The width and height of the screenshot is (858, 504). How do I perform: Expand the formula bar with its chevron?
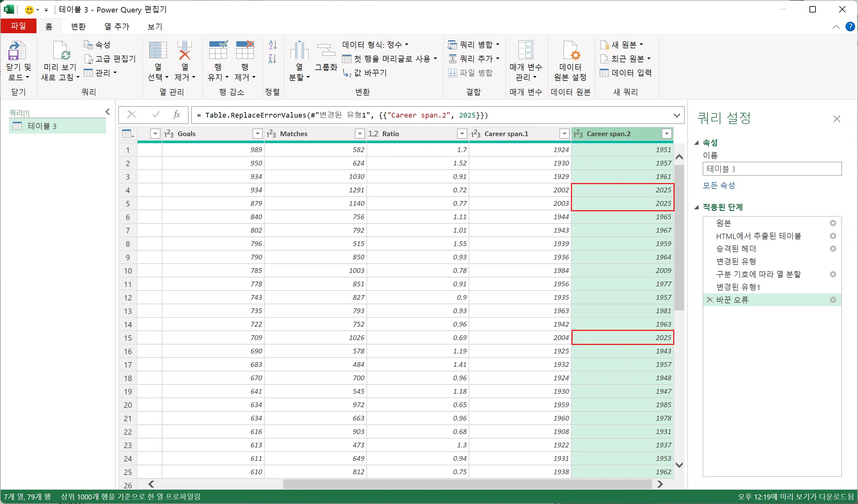[x=677, y=115]
